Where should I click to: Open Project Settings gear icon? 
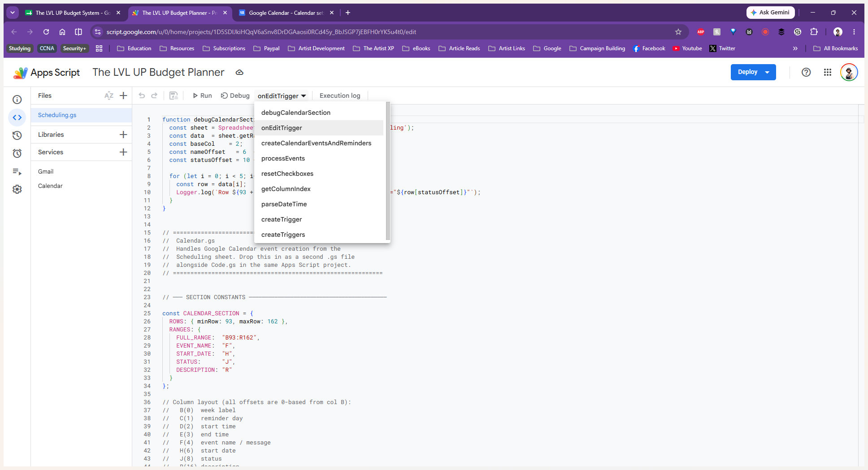[x=17, y=189]
